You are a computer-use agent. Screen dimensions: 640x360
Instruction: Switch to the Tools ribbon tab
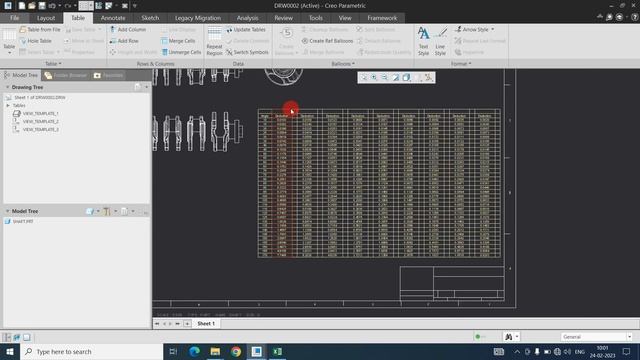(x=316, y=18)
